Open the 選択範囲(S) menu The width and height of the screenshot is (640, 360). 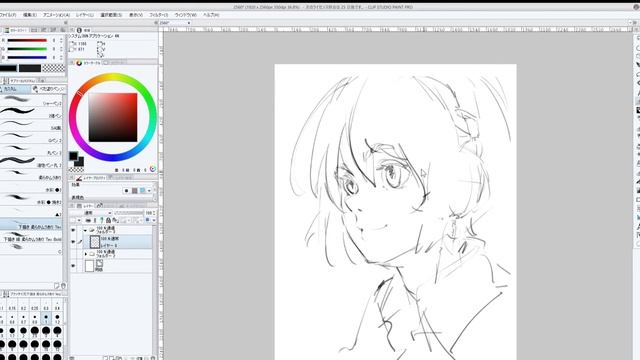(x=111, y=15)
